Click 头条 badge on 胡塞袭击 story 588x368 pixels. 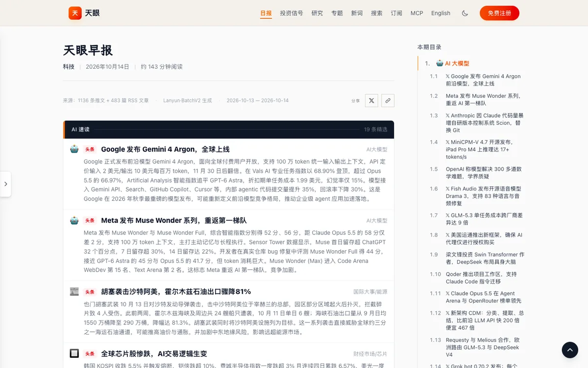click(90, 292)
